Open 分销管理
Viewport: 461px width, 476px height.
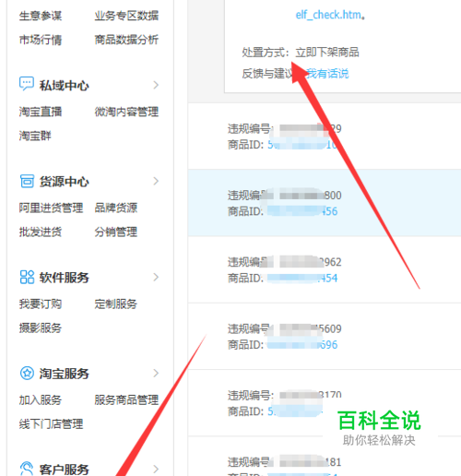(115, 232)
